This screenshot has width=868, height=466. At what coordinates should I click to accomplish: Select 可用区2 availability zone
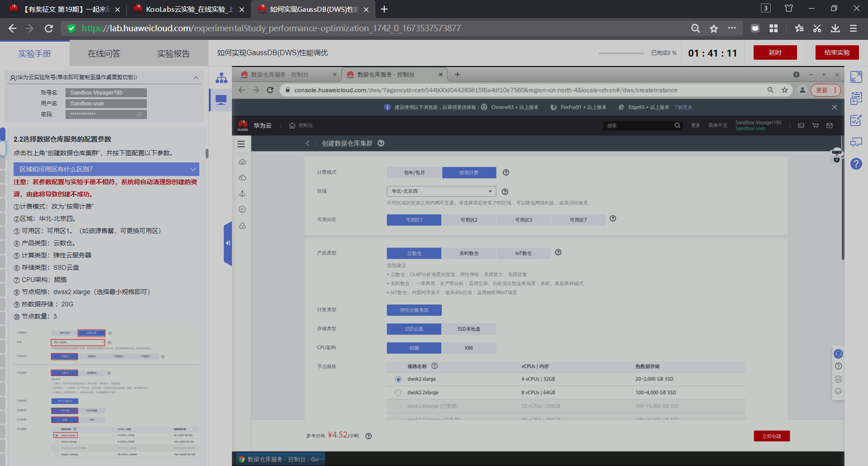(x=469, y=220)
